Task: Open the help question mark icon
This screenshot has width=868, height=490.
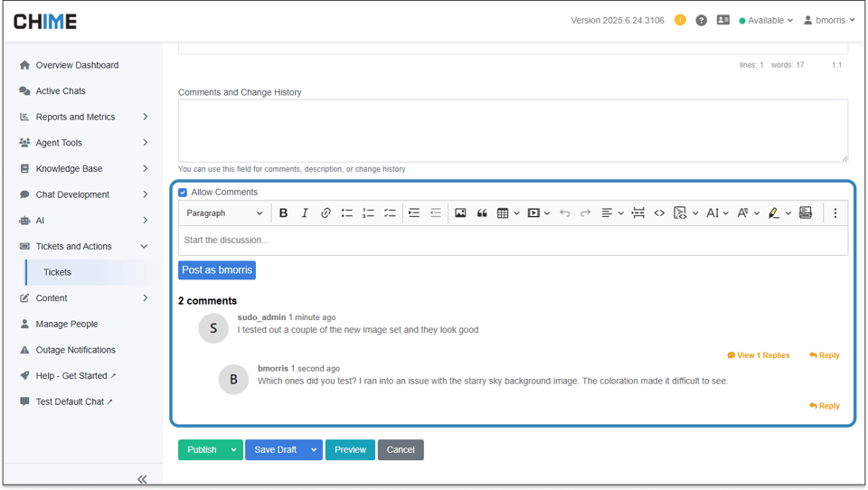Action: (x=702, y=21)
